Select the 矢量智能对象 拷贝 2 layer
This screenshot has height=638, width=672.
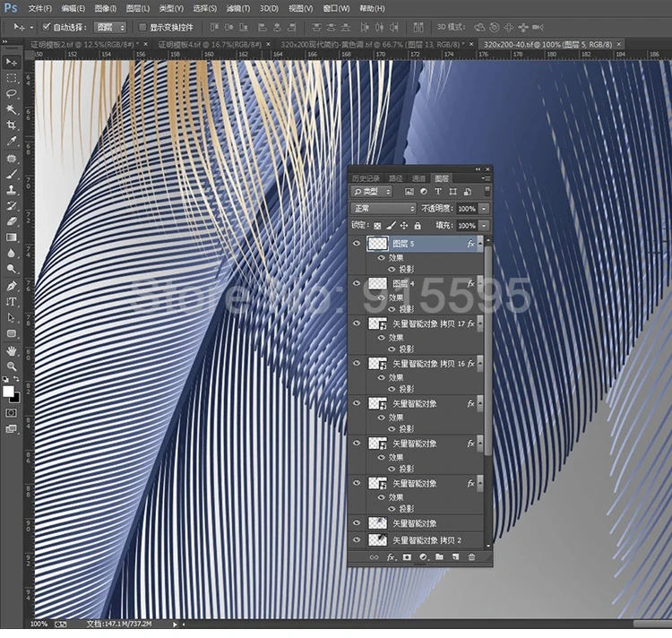(x=426, y=540)
